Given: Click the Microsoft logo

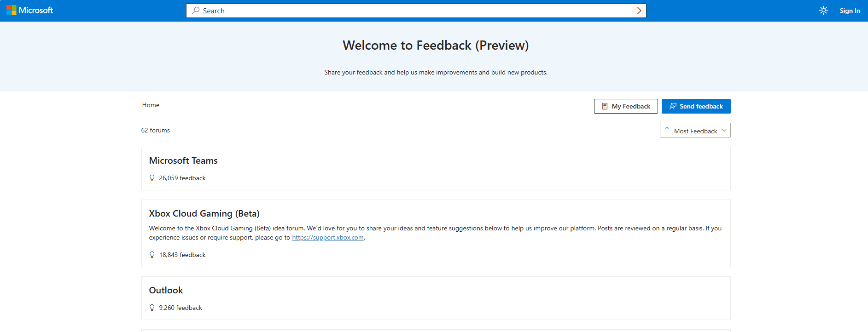Looking at the screenshot, I should click(x=30, y=10).
